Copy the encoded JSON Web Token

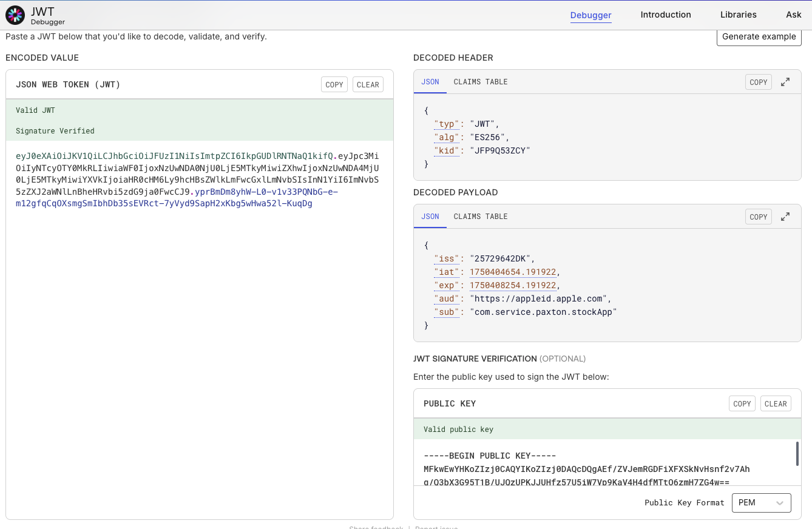(x=334, y=84)
